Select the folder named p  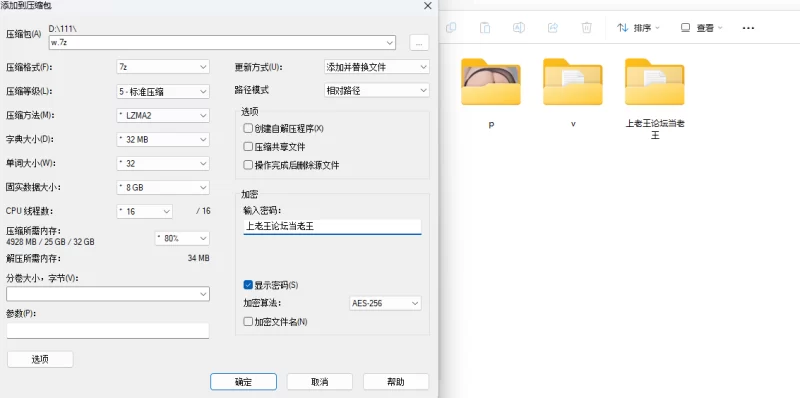[x=491, y=94]
